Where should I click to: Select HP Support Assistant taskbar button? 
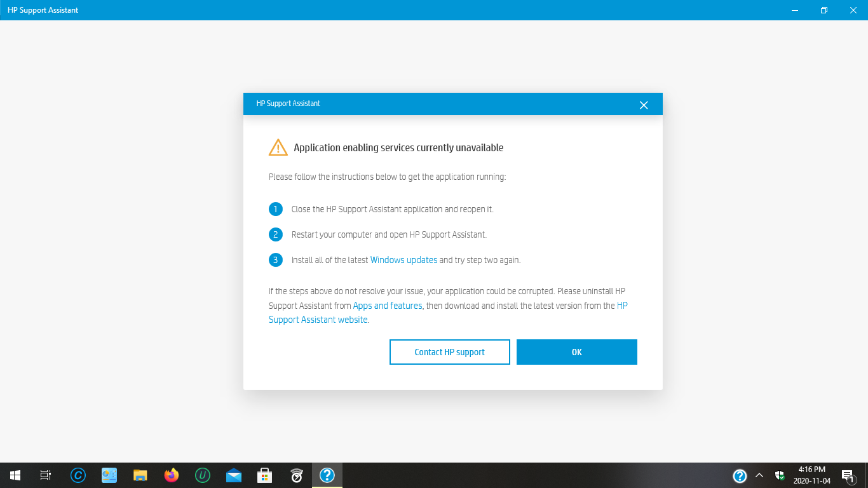(327, 475)
